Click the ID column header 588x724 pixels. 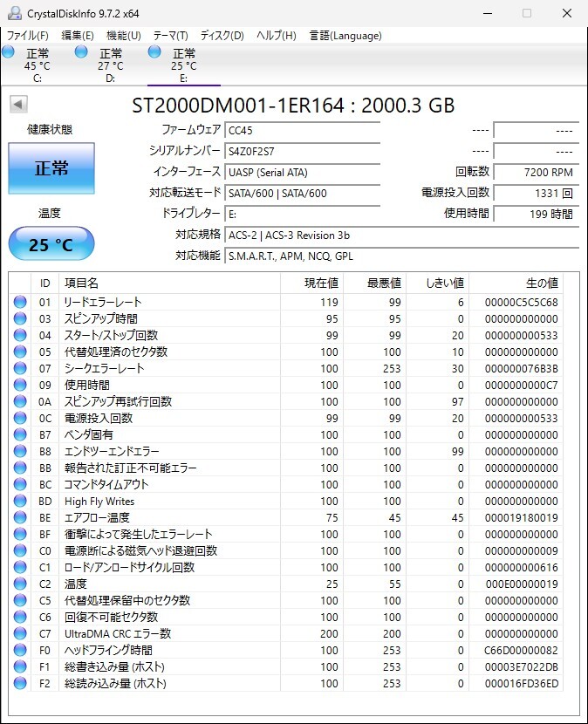tap(44, 283)
